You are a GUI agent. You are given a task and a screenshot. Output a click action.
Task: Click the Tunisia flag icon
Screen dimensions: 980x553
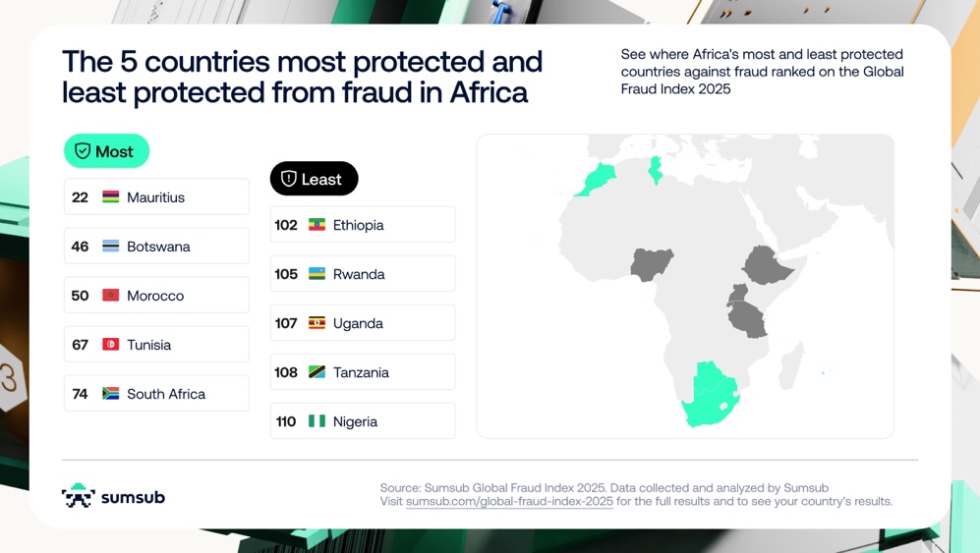click(111, 345)
